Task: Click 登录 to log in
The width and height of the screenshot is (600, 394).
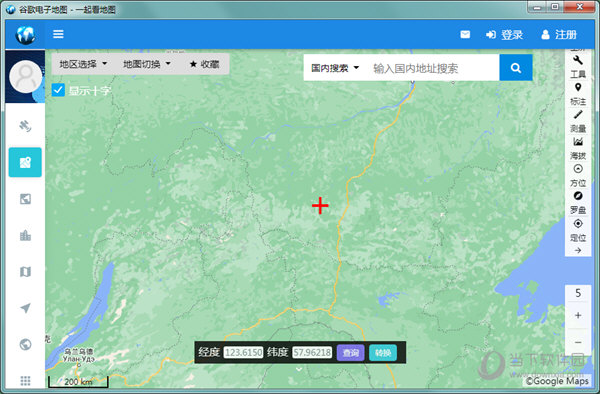Action: (504, 35)
